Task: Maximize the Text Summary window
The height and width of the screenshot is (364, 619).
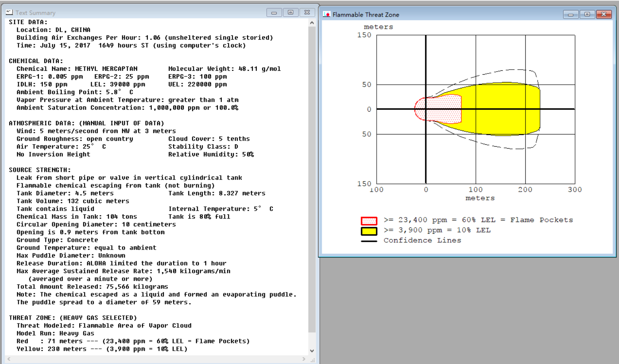Action: pos(290,12)
